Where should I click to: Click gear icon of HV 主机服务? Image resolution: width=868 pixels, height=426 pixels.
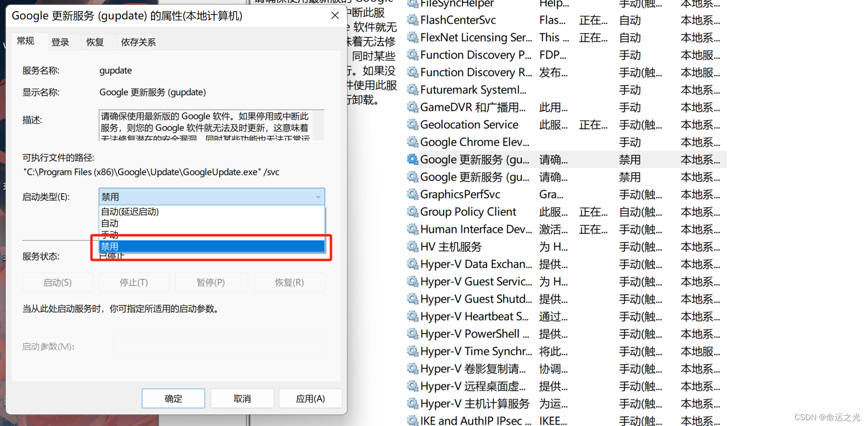pos(412,247)
